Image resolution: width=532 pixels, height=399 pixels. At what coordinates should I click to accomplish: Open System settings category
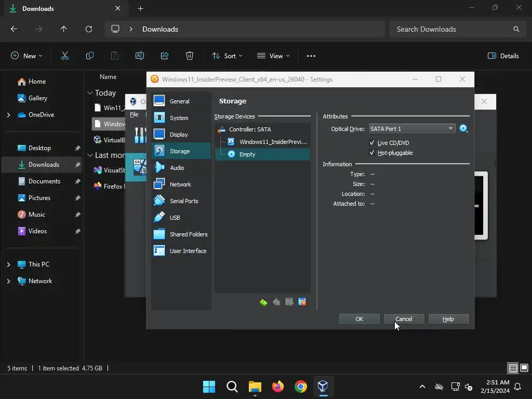[181, 118]
